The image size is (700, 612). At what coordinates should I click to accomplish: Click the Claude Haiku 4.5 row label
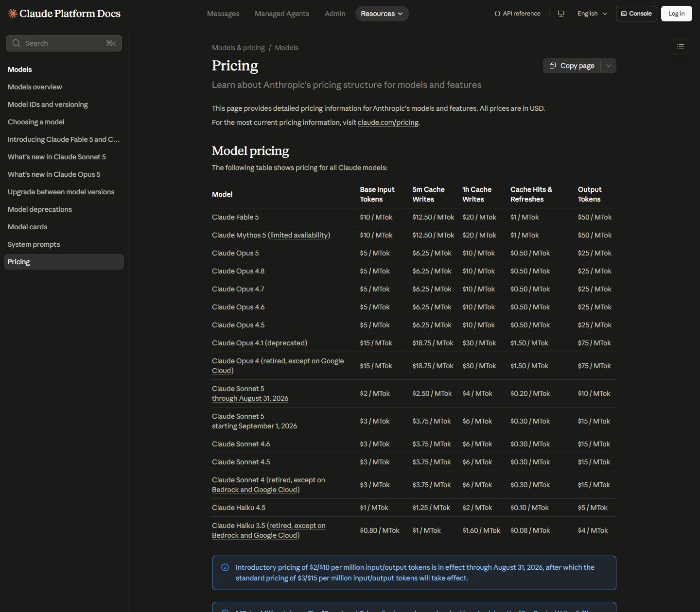[x=239, y=508]
